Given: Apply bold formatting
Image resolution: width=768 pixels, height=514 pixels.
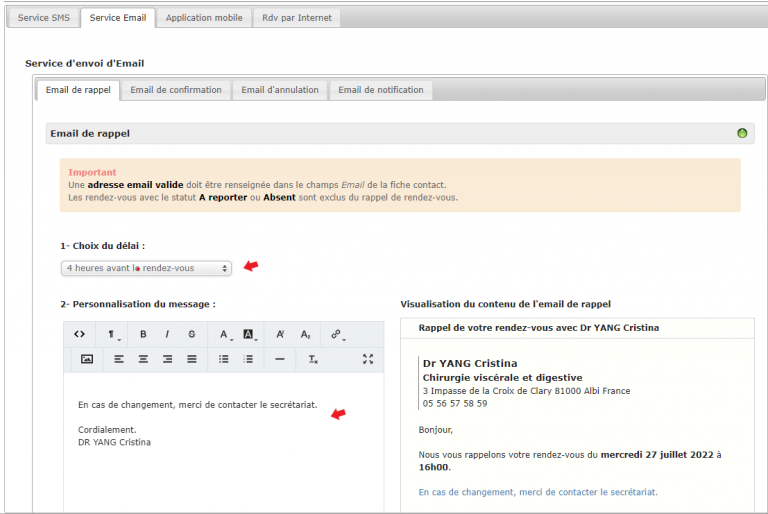Looking at the screenshot, I should pos(143,334).
